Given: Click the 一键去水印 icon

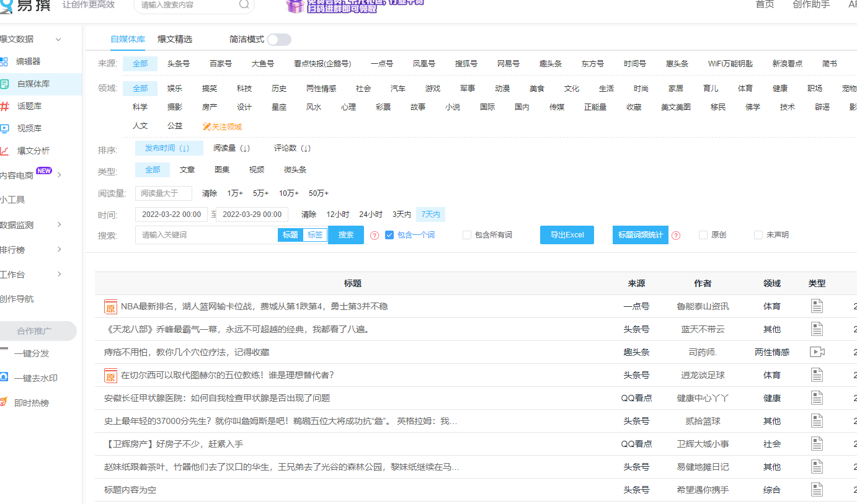Looking at the screenshot, I should pos(4,378).
